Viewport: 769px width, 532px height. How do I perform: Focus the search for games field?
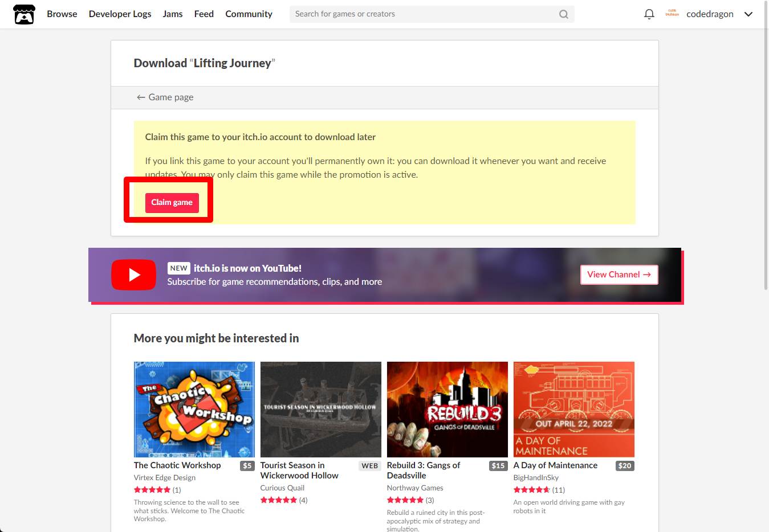pyautogui.click(x=432, y=14)
